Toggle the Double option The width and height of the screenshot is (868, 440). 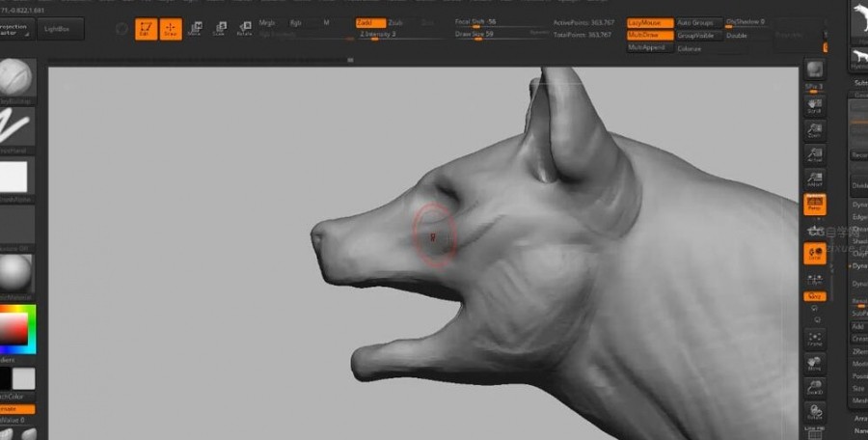coord(736,36)
